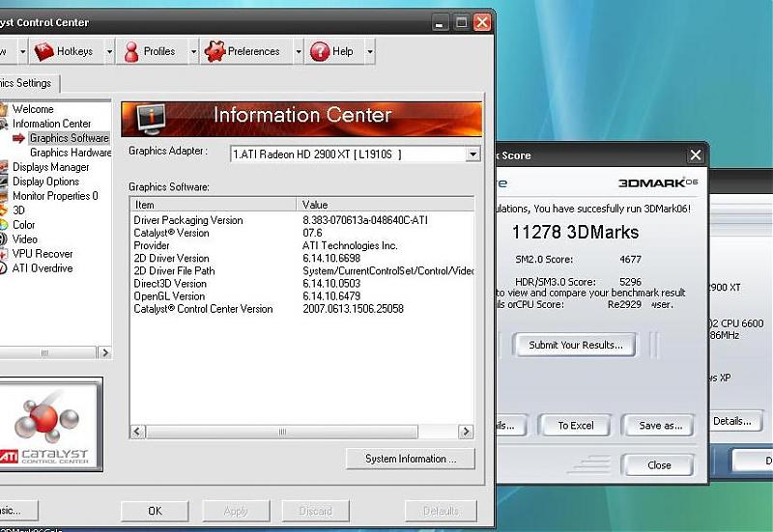Viewport: 773px width, 532px height.
Task: Select the Catalyst Version row
Action: coord(301,233)
